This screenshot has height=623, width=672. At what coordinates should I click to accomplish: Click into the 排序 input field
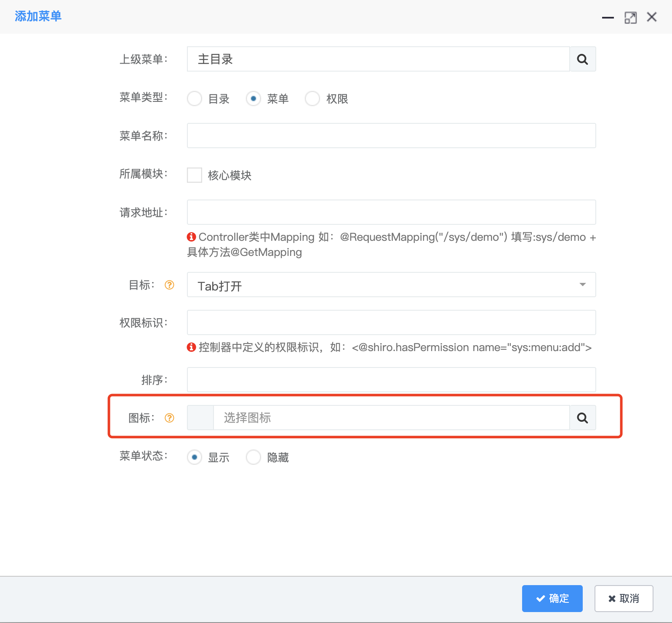coord(392,380)
